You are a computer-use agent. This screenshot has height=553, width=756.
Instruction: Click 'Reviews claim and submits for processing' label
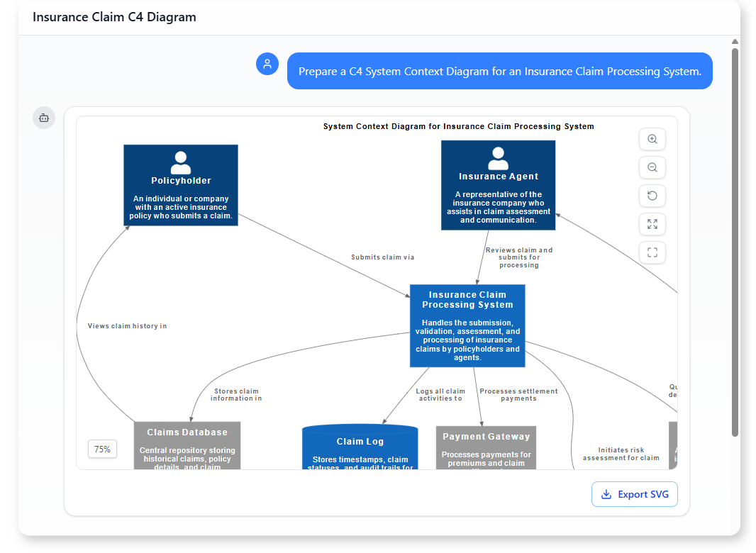click(x=519, y=257)
